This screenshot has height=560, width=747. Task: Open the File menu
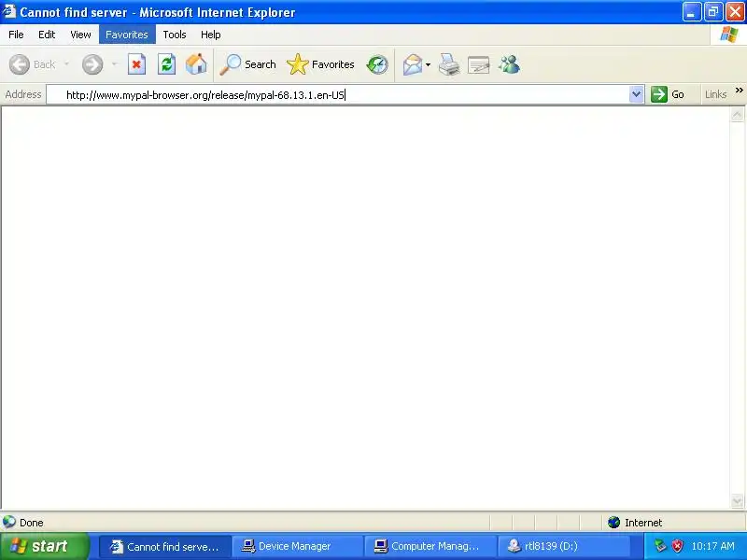[x=16, y=35]
